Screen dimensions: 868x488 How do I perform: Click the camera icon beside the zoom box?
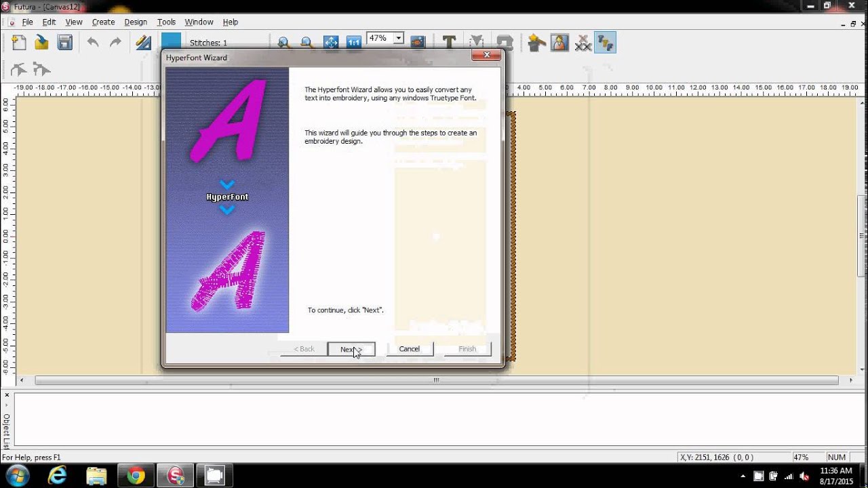[x=418, y=43]
